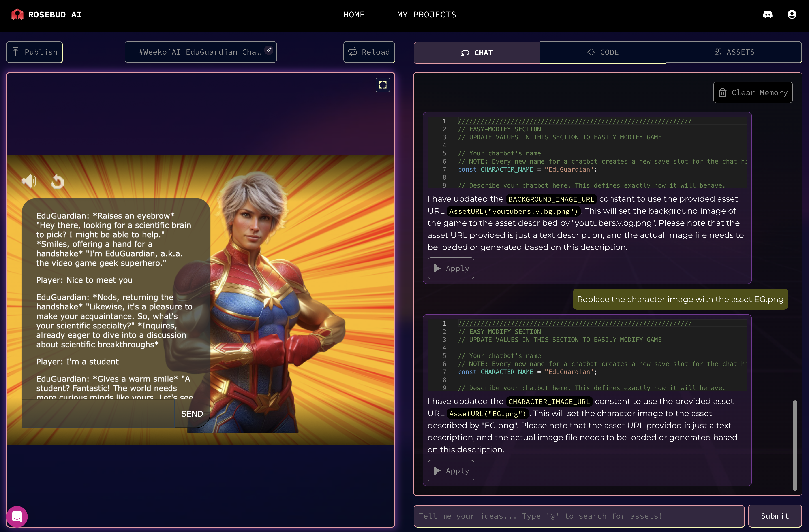Click the AssetURL("EG.png") code snippet
The image size is (809, 532).
pyautogui.click(x=488, y=414)
